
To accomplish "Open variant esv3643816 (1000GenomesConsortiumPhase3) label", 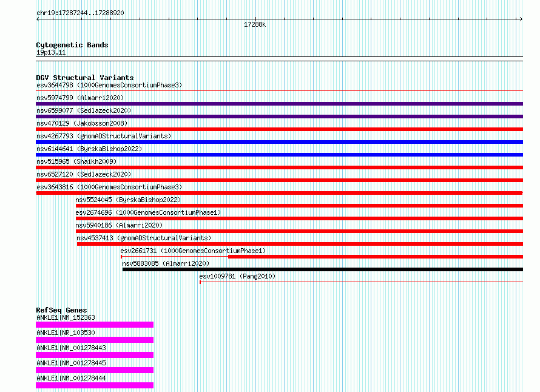I will [x=109, y=187].
